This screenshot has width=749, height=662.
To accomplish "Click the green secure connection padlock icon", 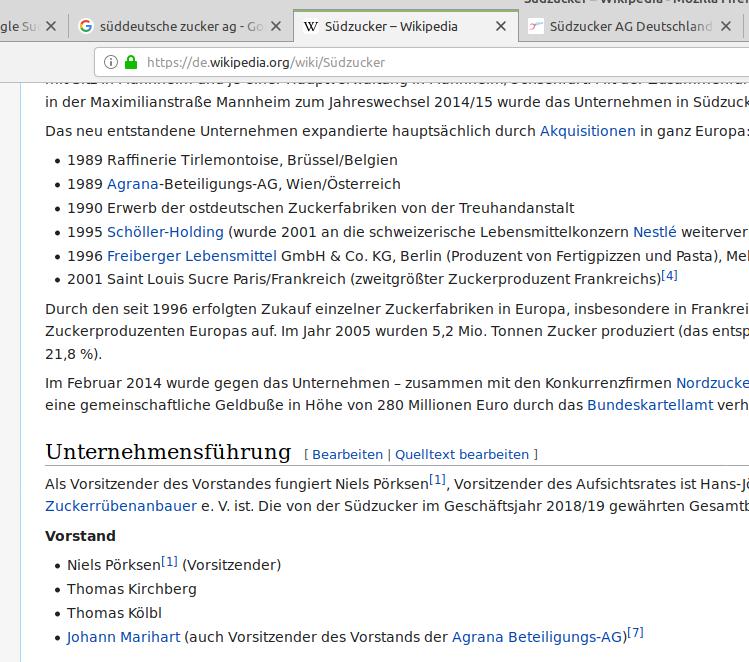I will 130,62.
